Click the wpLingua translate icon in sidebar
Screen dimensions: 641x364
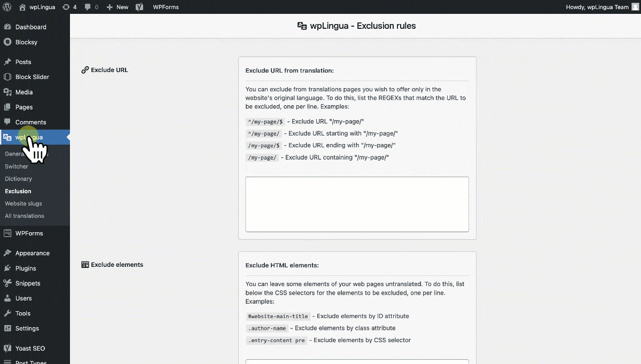pyautogui.click(x=7, y=137)
